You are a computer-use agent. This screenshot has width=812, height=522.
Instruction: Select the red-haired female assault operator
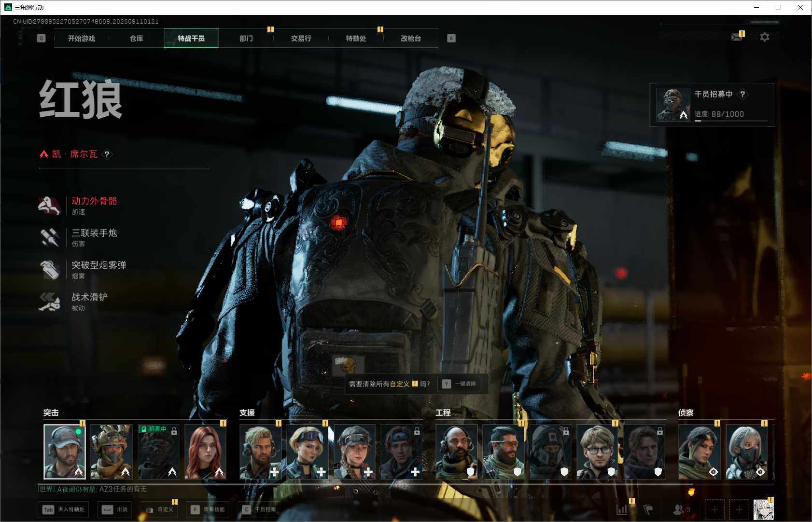point(206,452)
